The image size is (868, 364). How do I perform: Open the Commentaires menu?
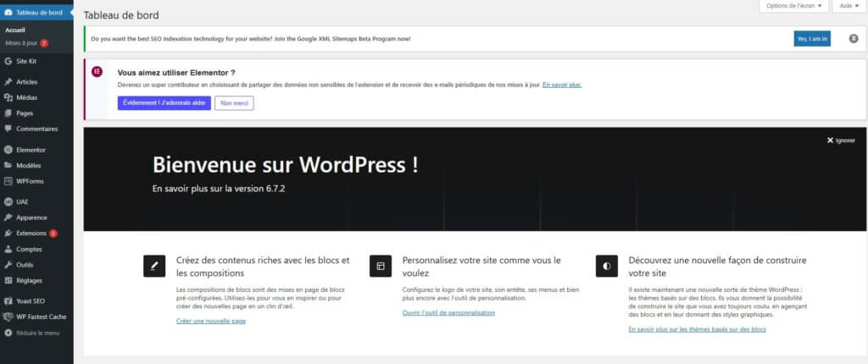click(36, 129)
